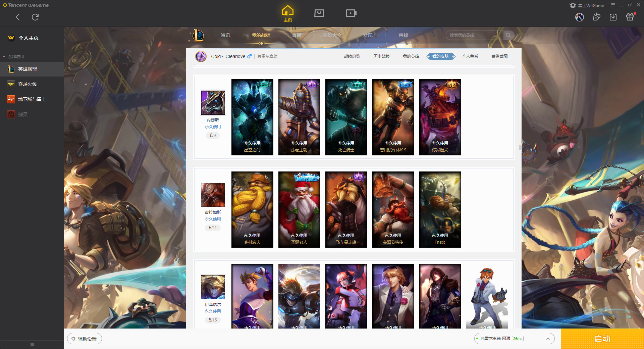Click the round user avatar icon top right
The image size is (644, 349).
(x=580, y=17)
